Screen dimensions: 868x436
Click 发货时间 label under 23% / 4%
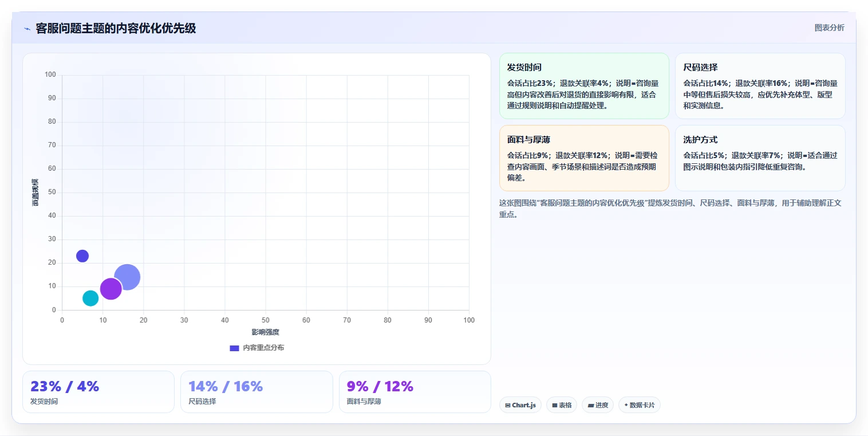(44, 402)
